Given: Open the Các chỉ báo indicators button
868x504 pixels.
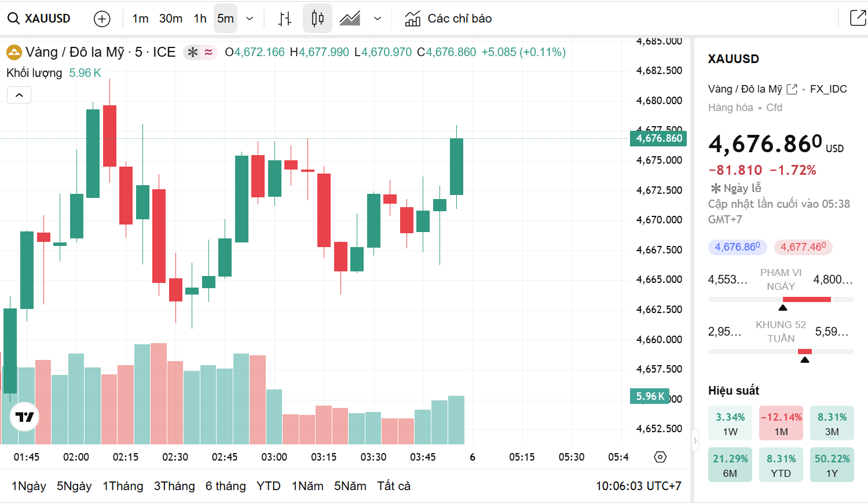Looking at the screenshot, I should pyautogui.click(x=448, y=19).
